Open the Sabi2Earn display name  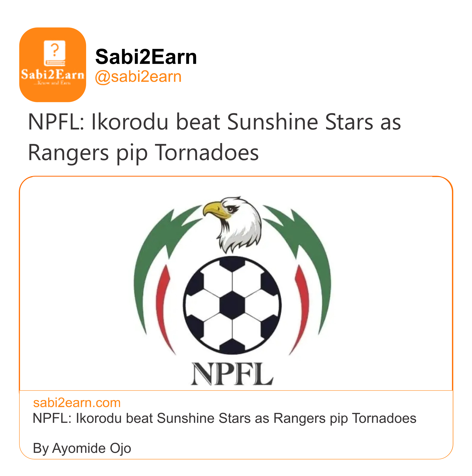tap(146, 57)
